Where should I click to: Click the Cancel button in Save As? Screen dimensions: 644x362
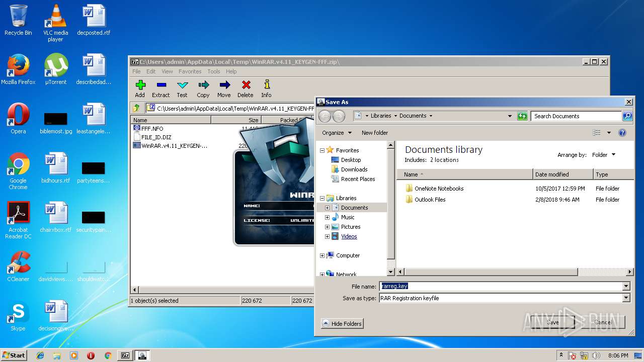click(x=603, y=322)
